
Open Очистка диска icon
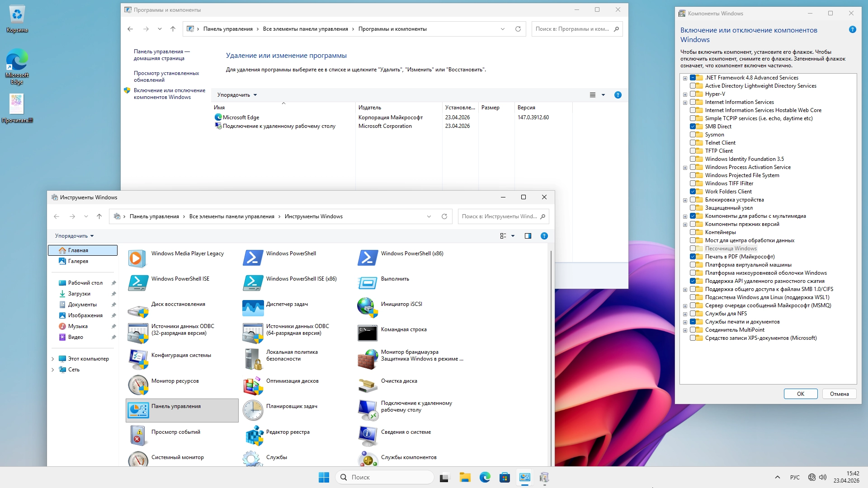tap(367, 385)
